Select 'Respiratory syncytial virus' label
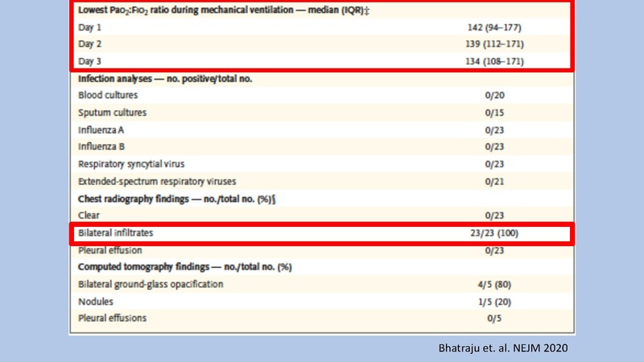644x362 pixels. 131,164
